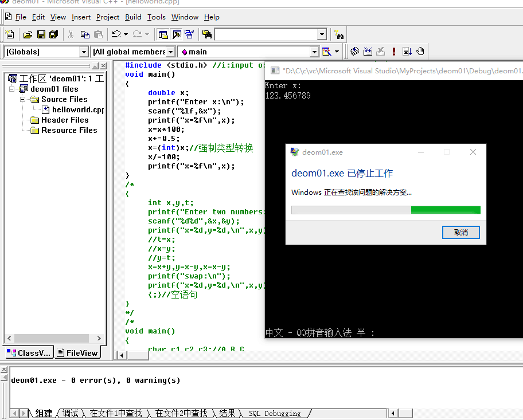The image size is (523, 420).
Task: Open the Build menu
Action: (133, 17)
